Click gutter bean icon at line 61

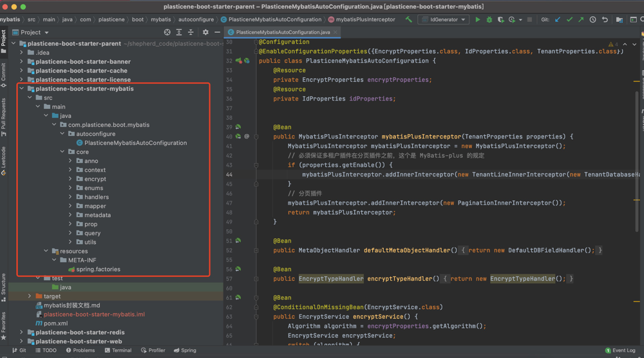238,297
